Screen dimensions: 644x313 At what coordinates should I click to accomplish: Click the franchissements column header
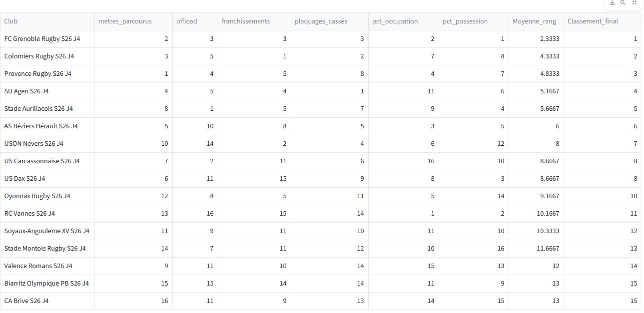click(x=246, y=21)
